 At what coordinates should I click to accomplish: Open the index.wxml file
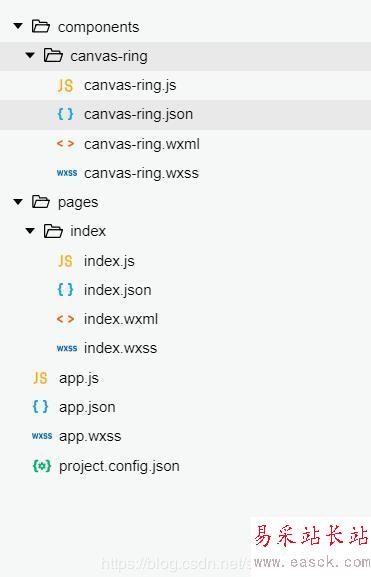coord(121,319)
